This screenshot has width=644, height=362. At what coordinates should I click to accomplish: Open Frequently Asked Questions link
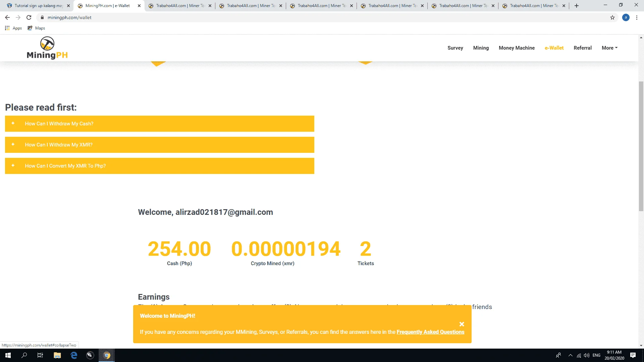tap(430, 332)
